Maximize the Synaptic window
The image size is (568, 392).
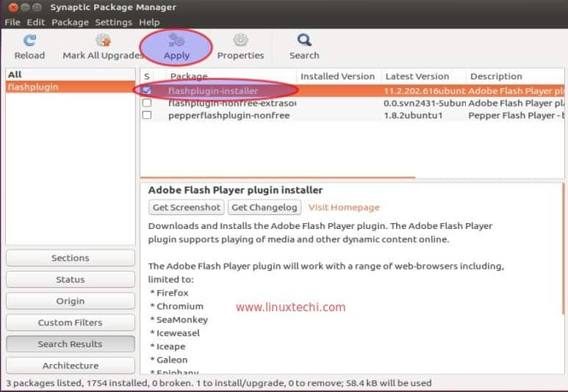37,7
